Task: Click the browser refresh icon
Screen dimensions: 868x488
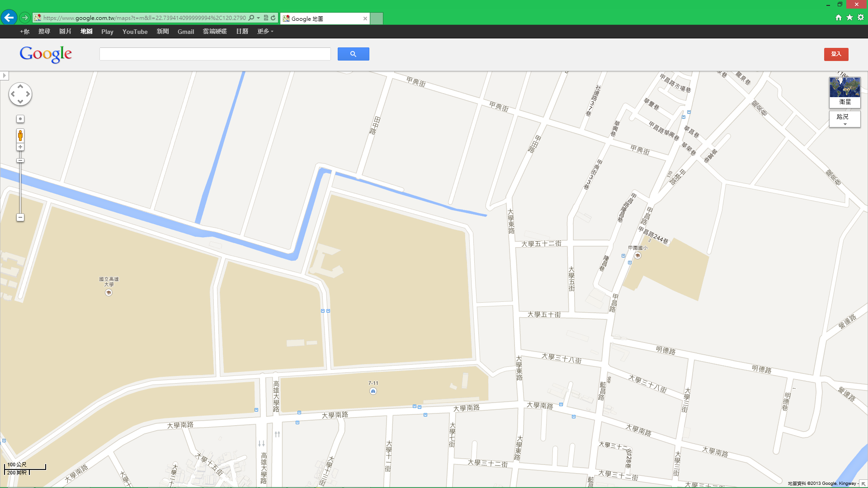Action: [x=273, y=18]
